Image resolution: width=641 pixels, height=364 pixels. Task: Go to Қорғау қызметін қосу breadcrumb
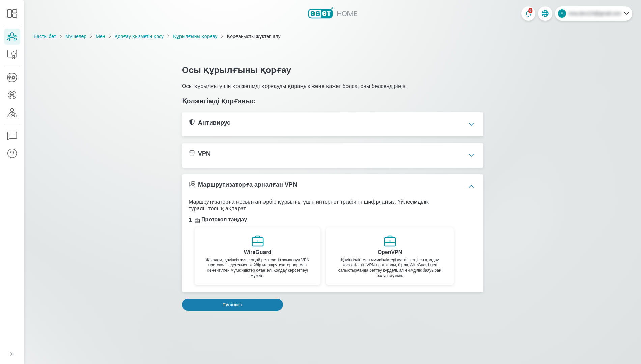(139, 36)
